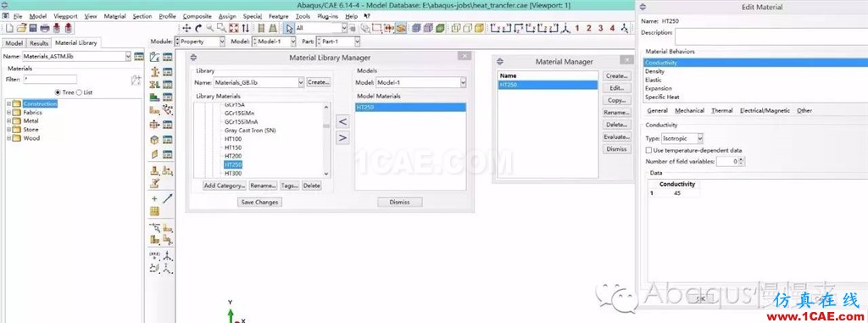Click Edit button in Material Manager
Screen dimensions: 868x323
coord(616,88)
